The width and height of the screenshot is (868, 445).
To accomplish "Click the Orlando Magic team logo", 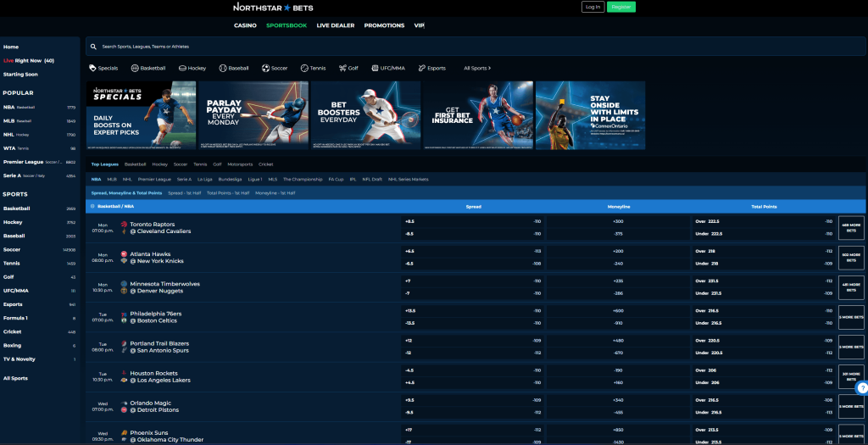I will (x=124, y=403).
